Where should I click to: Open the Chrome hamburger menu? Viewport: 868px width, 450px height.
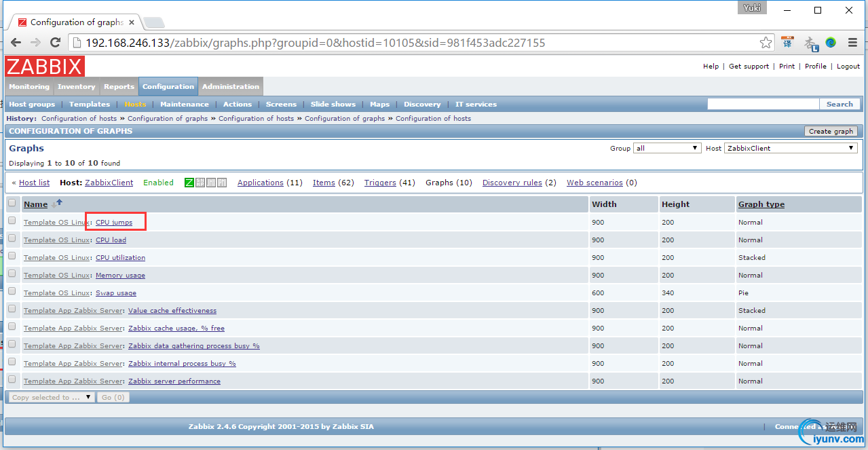coord(852,43)
